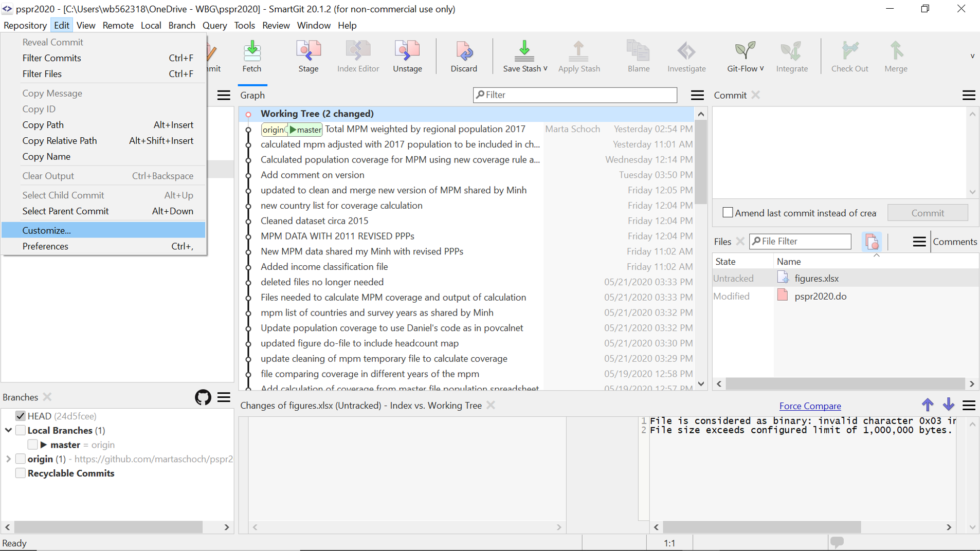Sort files by the State column header

click(743, 262)
